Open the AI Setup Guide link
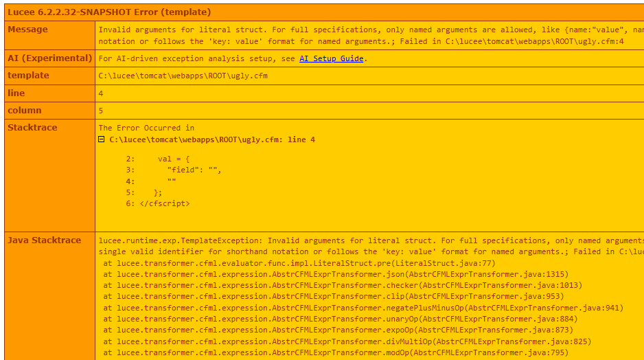 click(331, 58)
